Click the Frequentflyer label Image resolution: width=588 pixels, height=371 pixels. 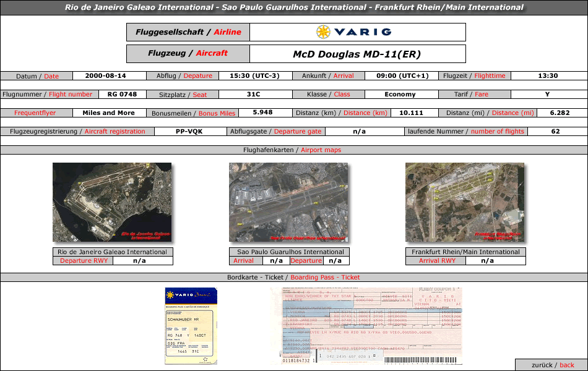click(x=37, y=113)
